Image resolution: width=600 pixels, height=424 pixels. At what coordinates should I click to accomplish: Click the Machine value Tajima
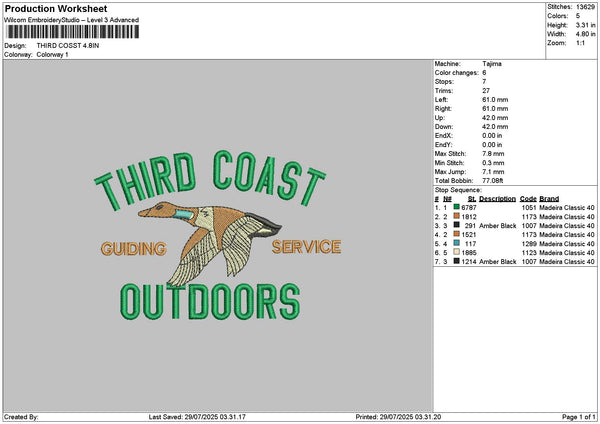[x=492, y=64]
